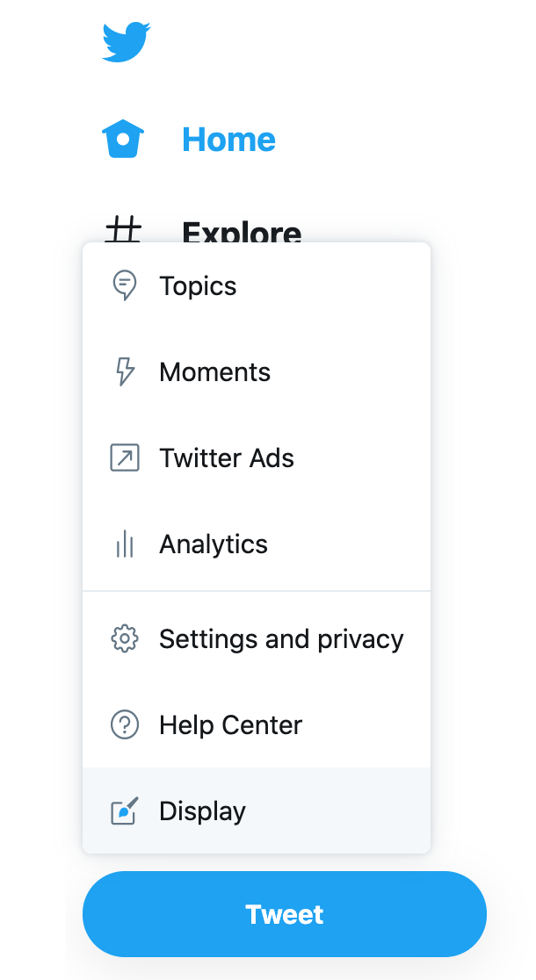The width and height of the screenshot is (536, 980).
Task: Click the Topics speech bubble icon
Action: pyautogui.click(x=125, y=285)
